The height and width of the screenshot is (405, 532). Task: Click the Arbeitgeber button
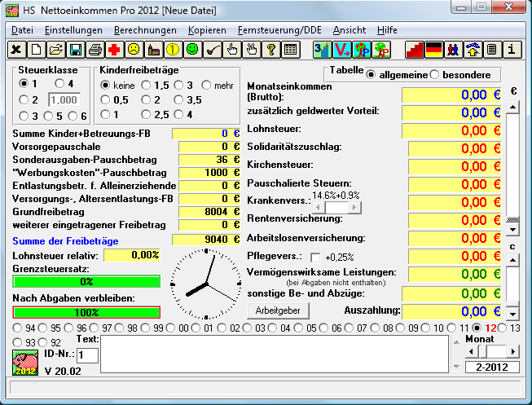278,310
